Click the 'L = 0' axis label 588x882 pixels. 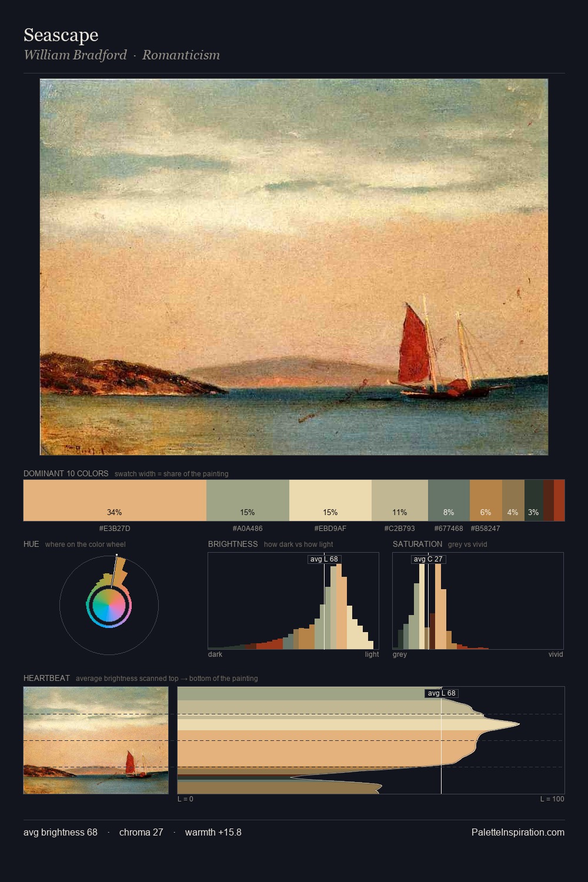pos(185,799)
